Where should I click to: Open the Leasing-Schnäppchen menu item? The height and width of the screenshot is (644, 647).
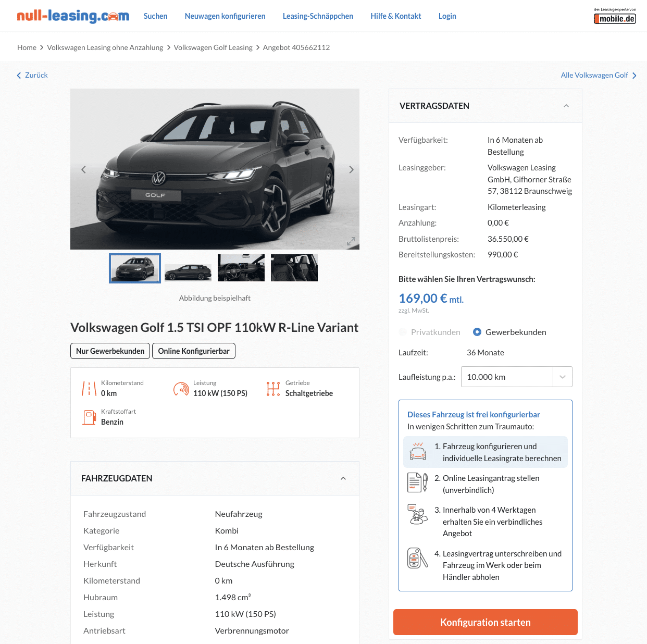click(318, 16)
